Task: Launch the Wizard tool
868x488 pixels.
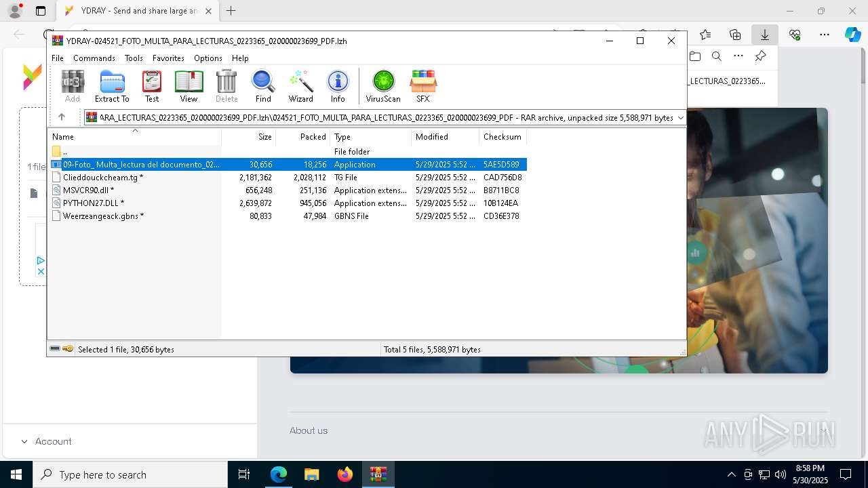Action: (300, 86)
